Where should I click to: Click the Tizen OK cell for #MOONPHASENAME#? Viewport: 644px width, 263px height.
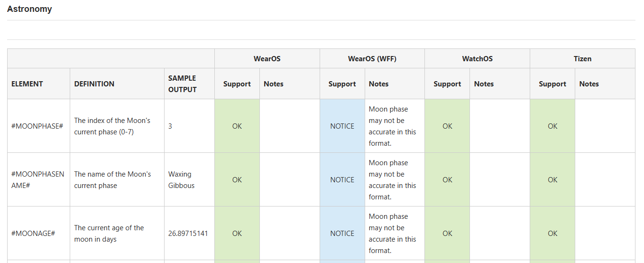(x=552, y=179)
